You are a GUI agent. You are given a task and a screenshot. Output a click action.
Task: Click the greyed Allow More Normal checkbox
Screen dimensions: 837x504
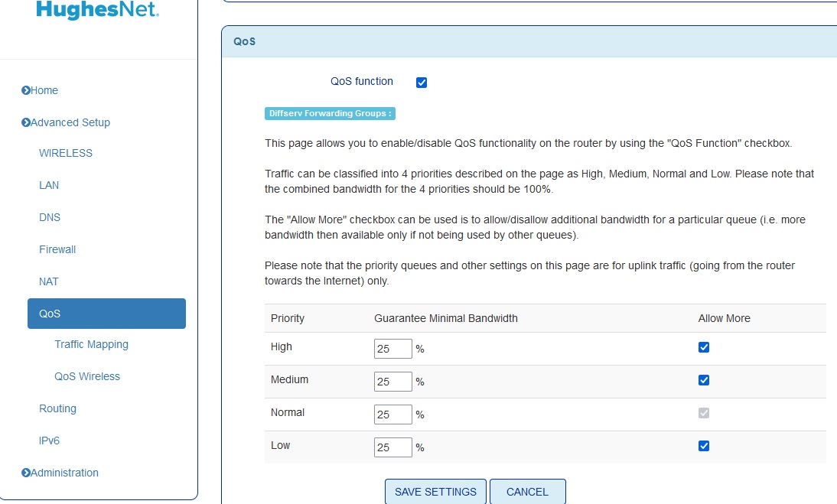coord(704,413)
